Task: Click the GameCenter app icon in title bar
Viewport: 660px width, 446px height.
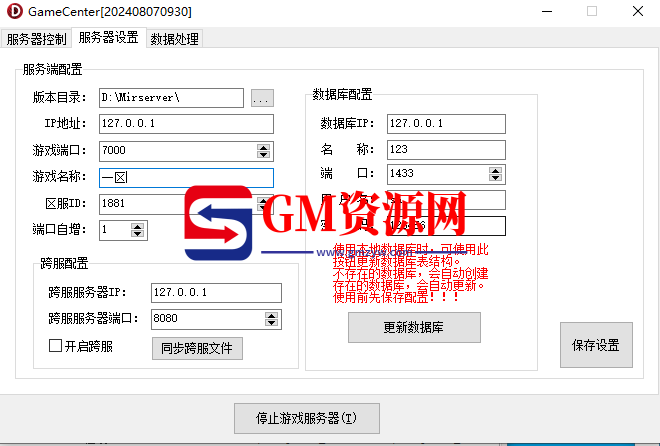Action: 15,11
